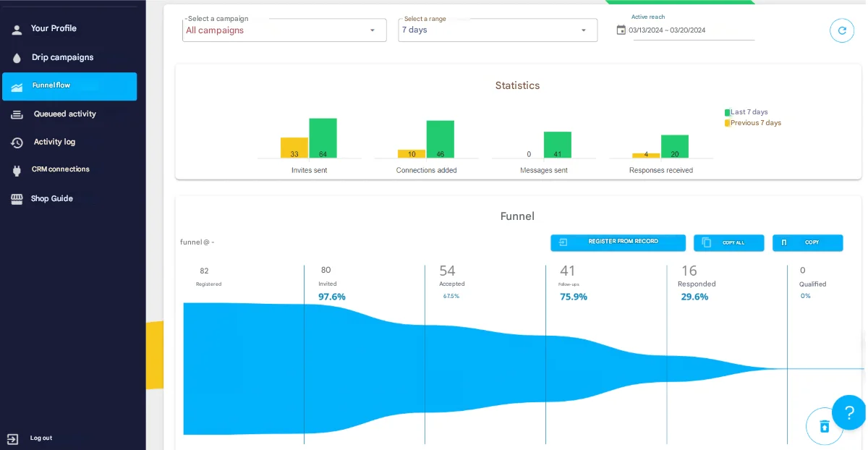Click the active reach date field
The image size is (868, 450).
click(686, 30)
